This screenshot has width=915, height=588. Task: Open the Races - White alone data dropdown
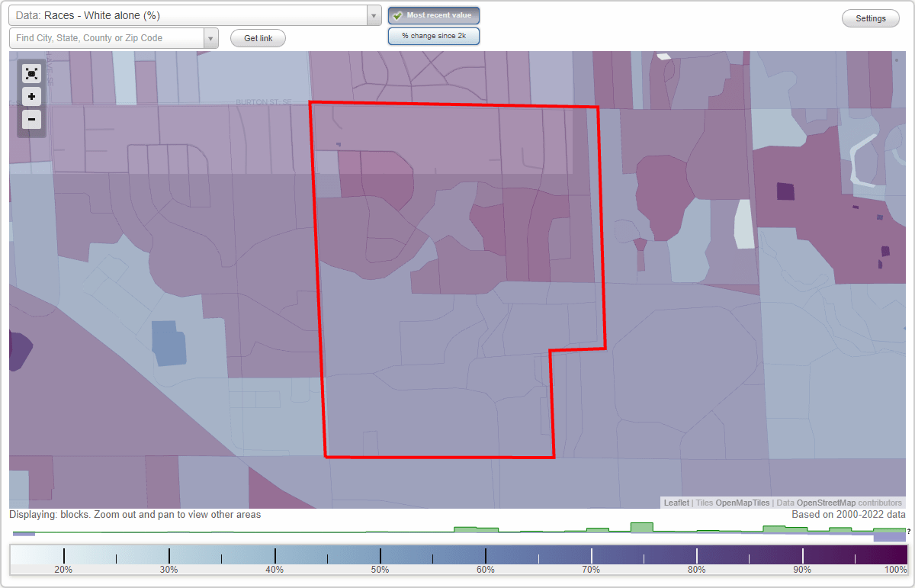[191, 15]
